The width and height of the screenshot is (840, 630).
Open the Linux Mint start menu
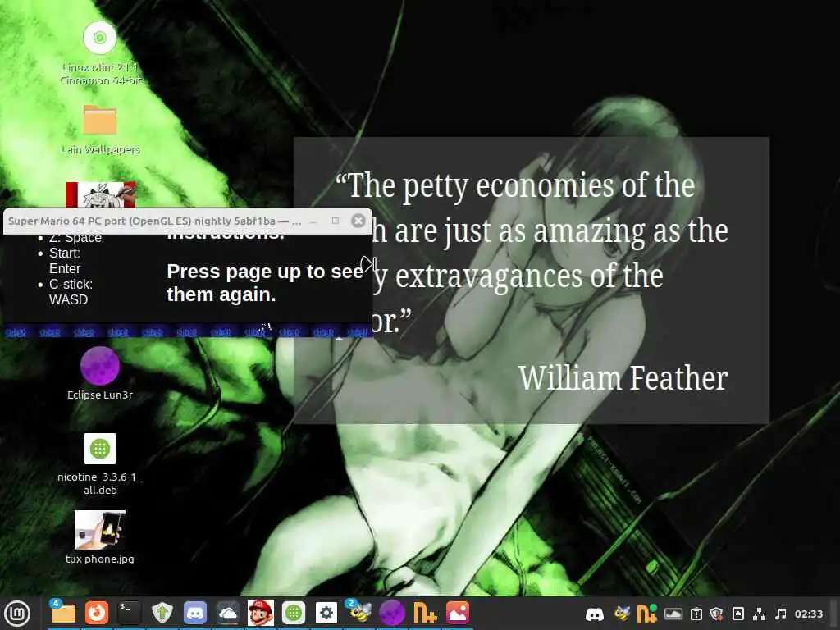pyautogui.click(x=17, y=614)
